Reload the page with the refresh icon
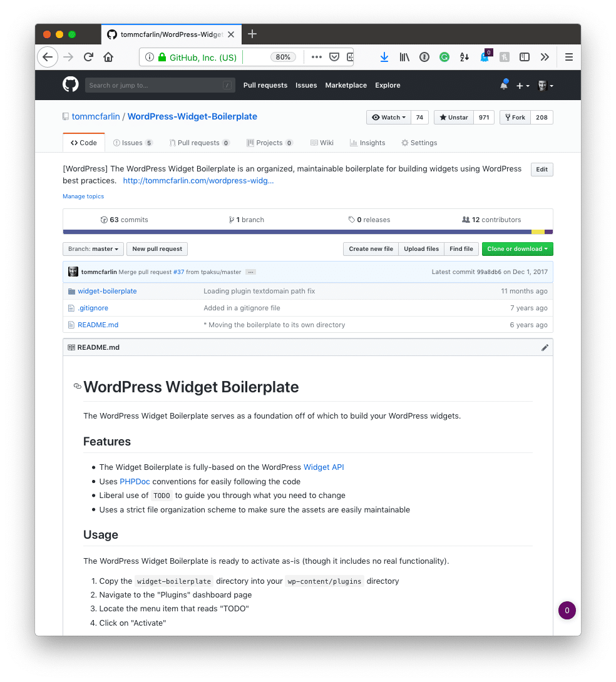The width and height of the screenshot is (616, 682). (88, 57)
